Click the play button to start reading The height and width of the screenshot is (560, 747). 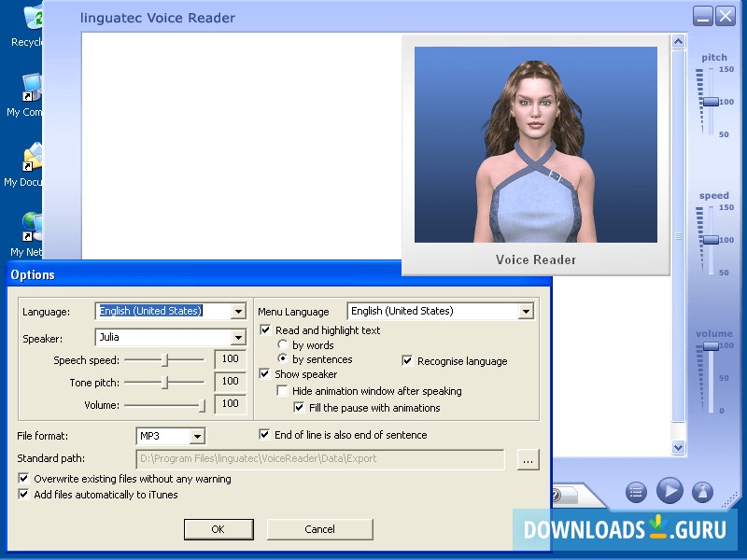[670, 492]
